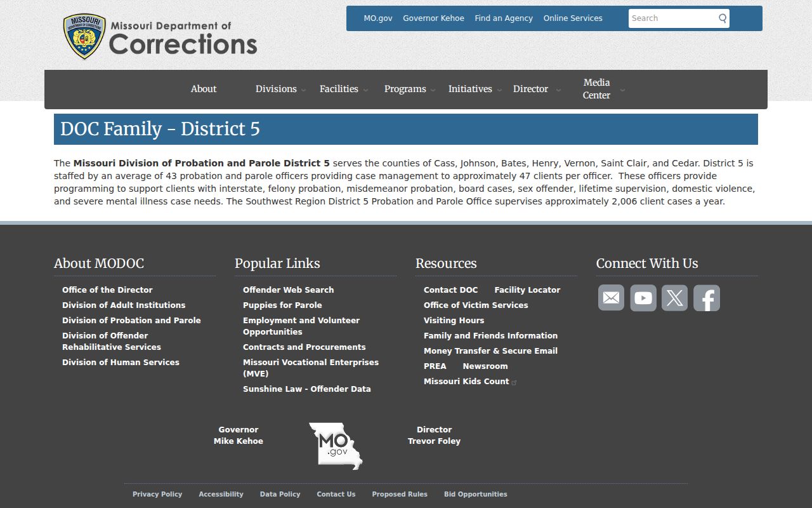
Task: Expand the Media Center menu chevron
Action: point(622,90)
